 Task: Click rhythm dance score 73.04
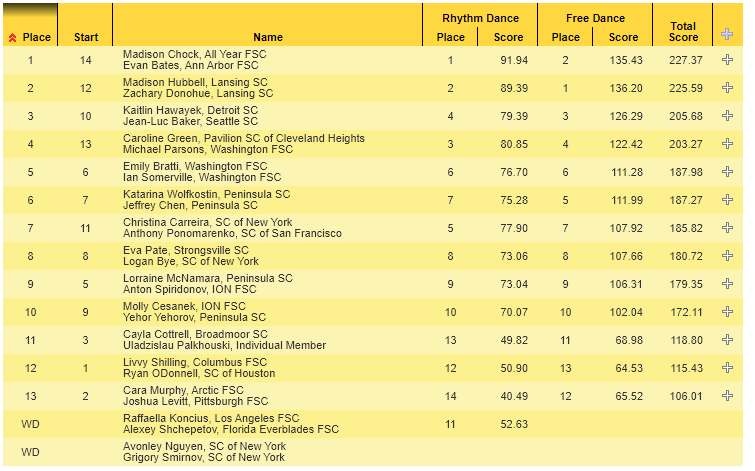[514, 284]
